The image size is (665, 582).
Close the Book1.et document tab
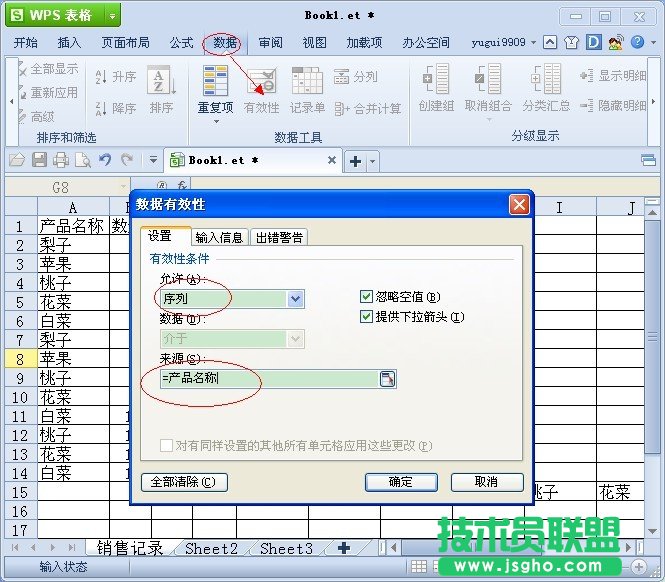pos(332,160)
